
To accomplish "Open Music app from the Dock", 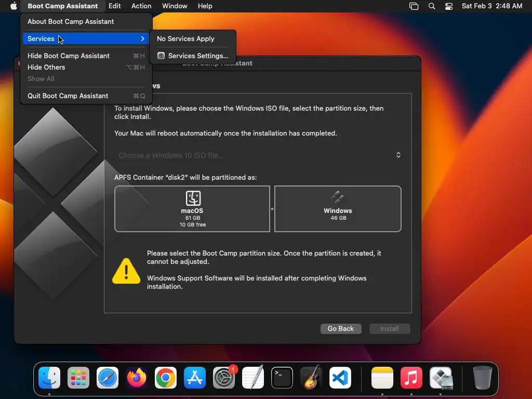I will (x=411, y=377).
